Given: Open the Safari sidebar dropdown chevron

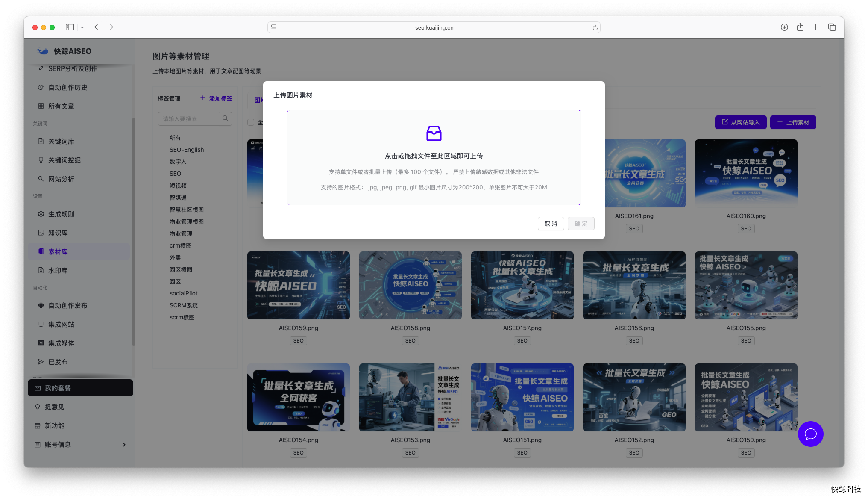Looking at the screenshot, I should pos(82,27).
